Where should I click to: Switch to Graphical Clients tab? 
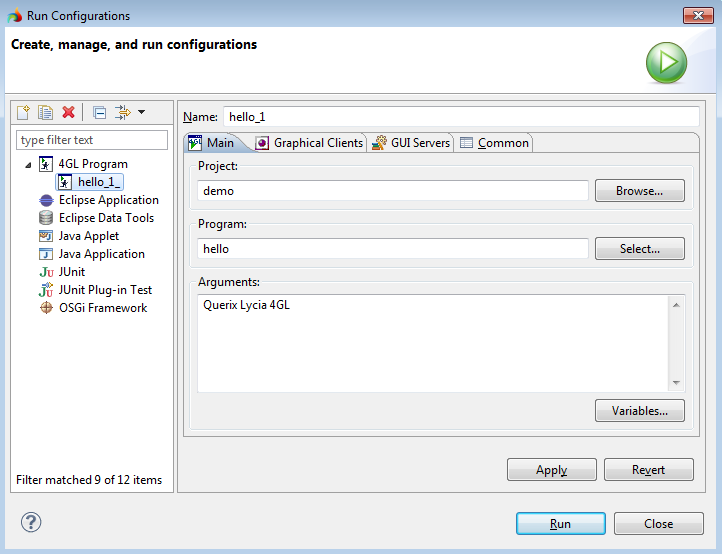310,143
